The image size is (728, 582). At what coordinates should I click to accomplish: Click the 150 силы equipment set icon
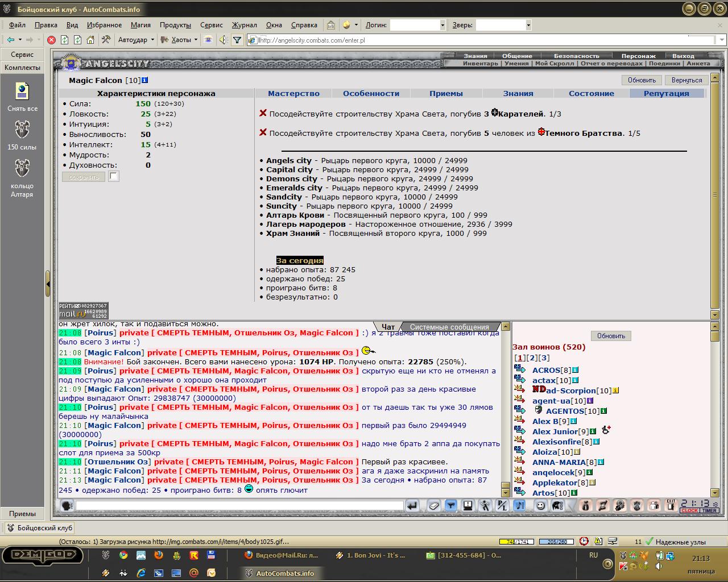click(x=22, y=130)
